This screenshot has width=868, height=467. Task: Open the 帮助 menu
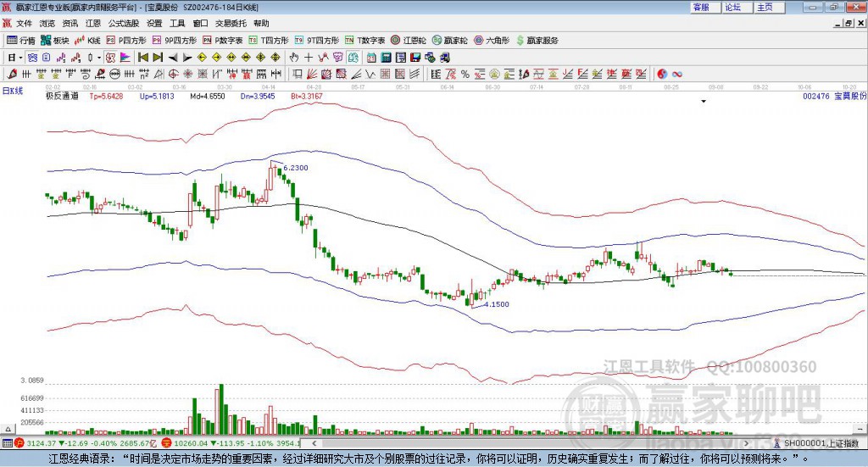point(261,23)
